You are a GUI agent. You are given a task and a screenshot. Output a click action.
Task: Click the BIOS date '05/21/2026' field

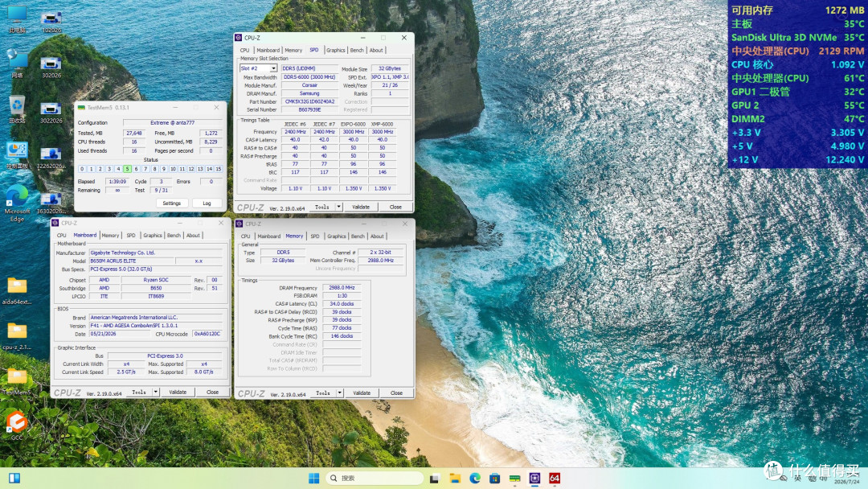pos(120,334)
